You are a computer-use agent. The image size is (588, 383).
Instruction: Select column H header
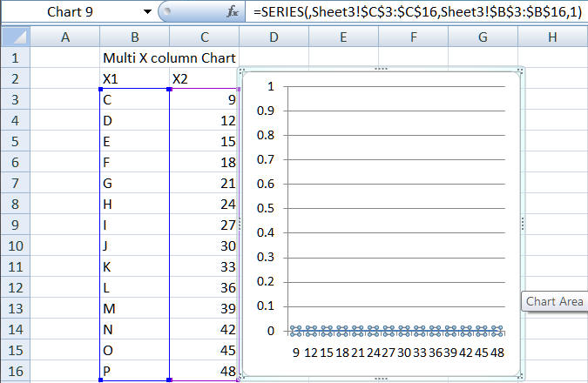coord(552,37)
